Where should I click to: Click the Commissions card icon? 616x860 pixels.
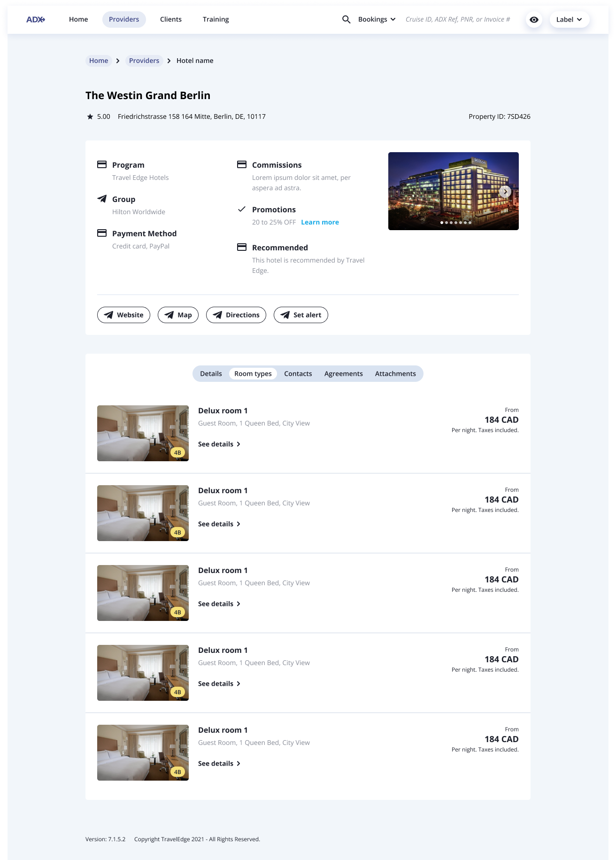click(242, 164)
